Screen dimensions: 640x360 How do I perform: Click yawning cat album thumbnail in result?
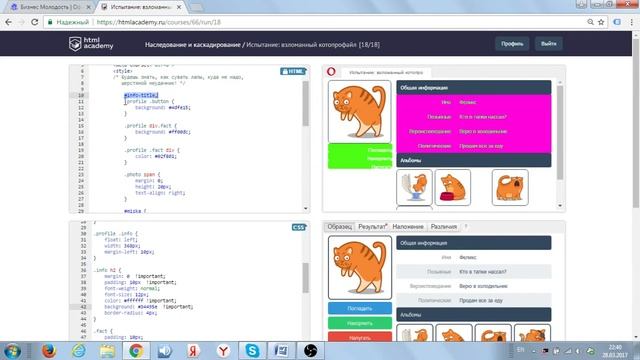[510, 187]
